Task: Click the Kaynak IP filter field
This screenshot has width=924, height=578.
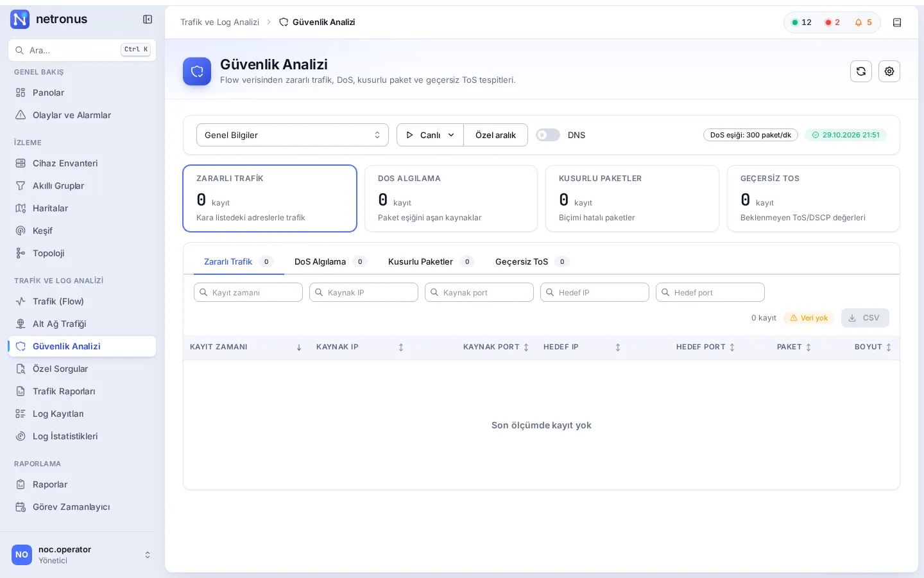Action: (364, 292)
